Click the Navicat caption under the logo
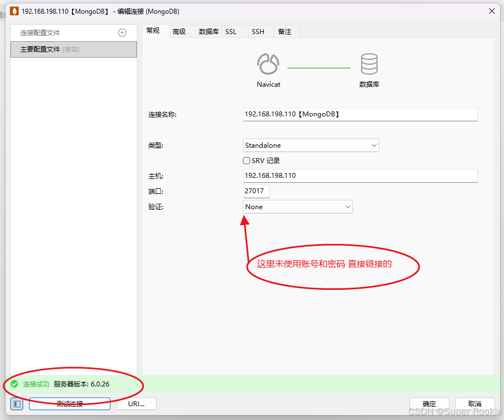The height and width of the screenshot is (420, 504). (x=268, y=85)
